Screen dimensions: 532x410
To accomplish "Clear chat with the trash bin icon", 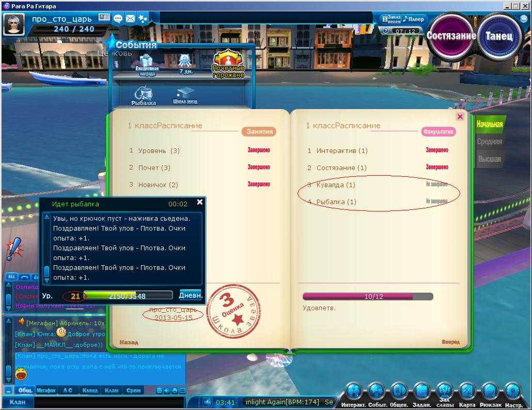I will pos(159,391).
